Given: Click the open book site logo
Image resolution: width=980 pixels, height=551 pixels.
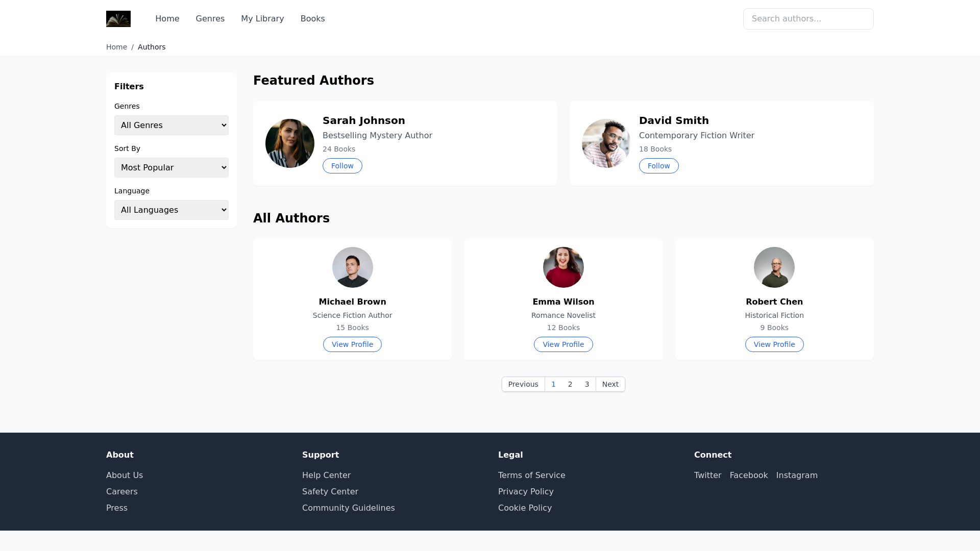Looking at the screenshot, I should coord(118,19).
